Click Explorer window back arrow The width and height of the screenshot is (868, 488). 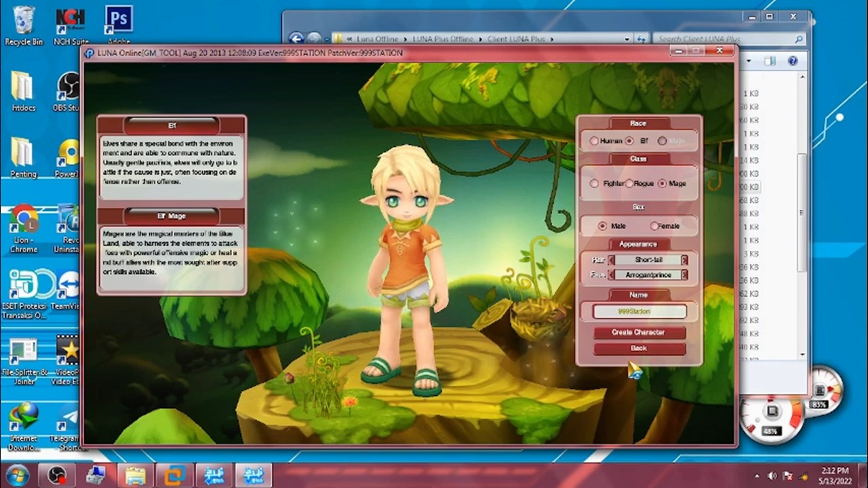tap(296, 39)
